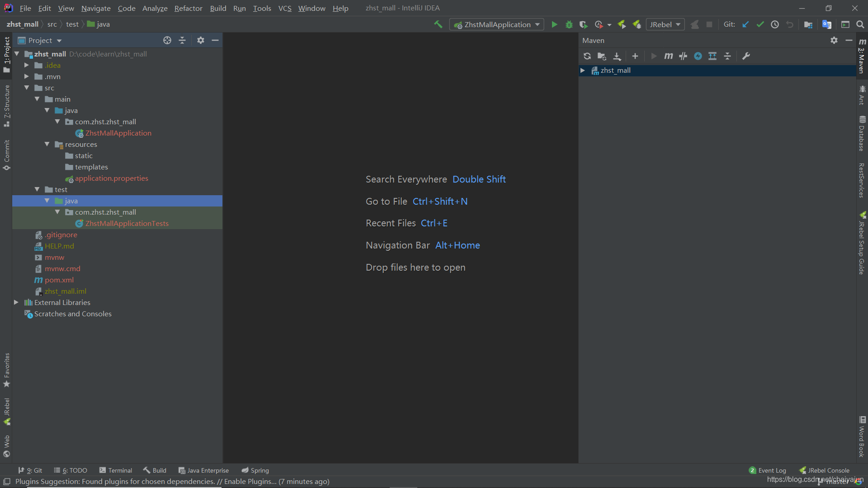Open the VCS menu
This screenshot has height=488, width=868.
pyautogui.click(x=285, y=8)
